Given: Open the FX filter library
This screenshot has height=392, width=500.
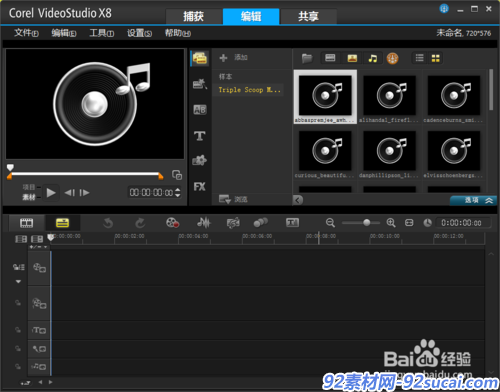Looking at the screenshot, I should click(x=200, y=187).
